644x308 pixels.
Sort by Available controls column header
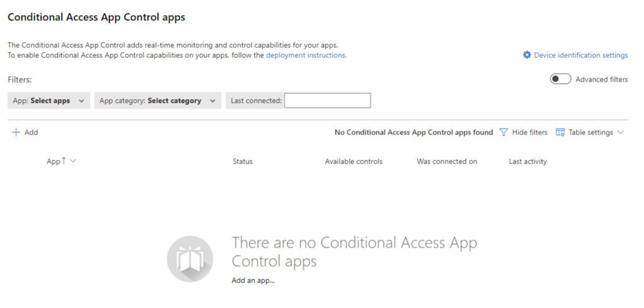353,162
